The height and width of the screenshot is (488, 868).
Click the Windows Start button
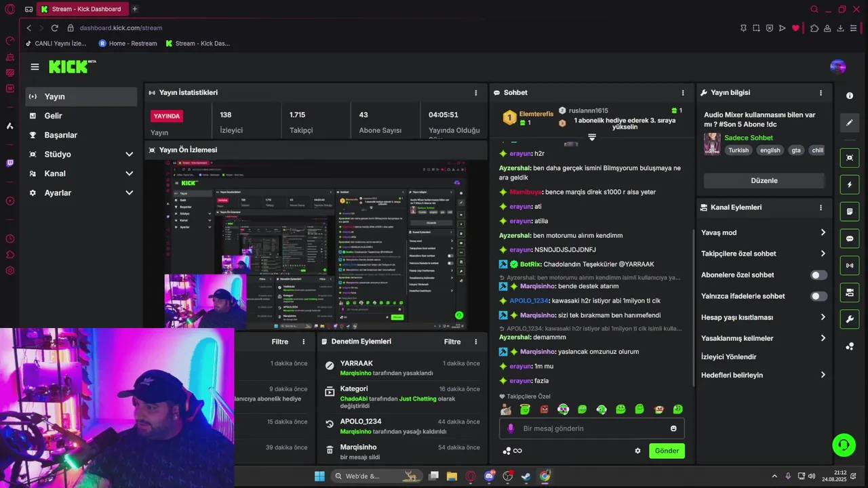coord(319,476)
